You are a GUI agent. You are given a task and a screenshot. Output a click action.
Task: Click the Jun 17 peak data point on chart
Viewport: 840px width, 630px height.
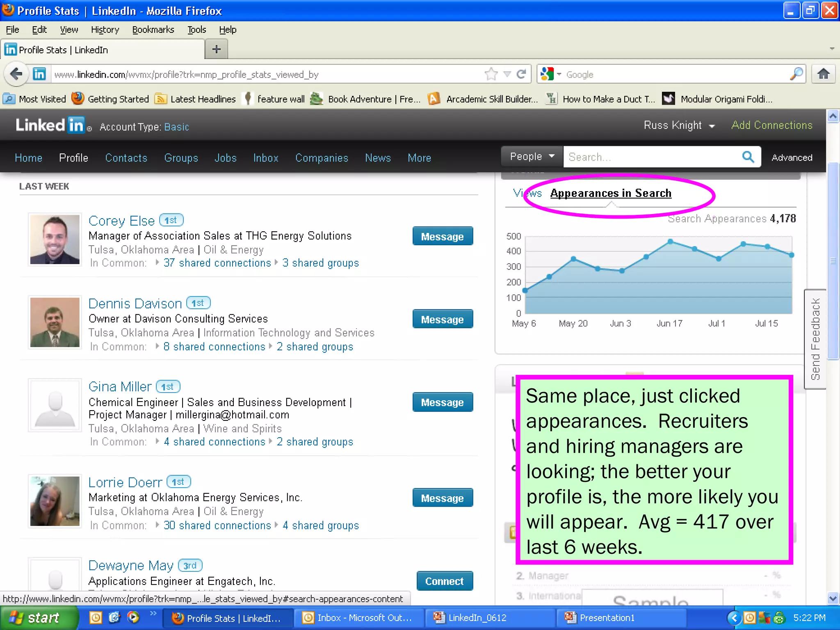(x=670, y=242)
